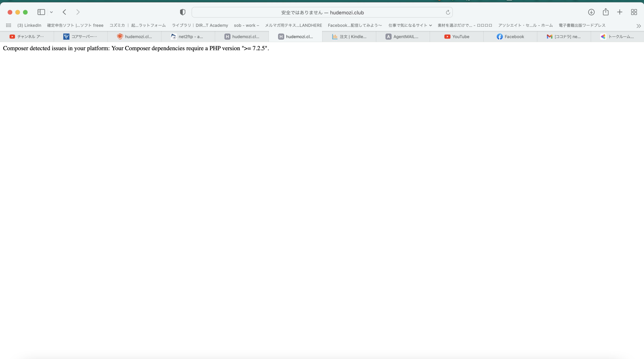
Task: Show the tab overview grid
Action: tap(634, 12)
